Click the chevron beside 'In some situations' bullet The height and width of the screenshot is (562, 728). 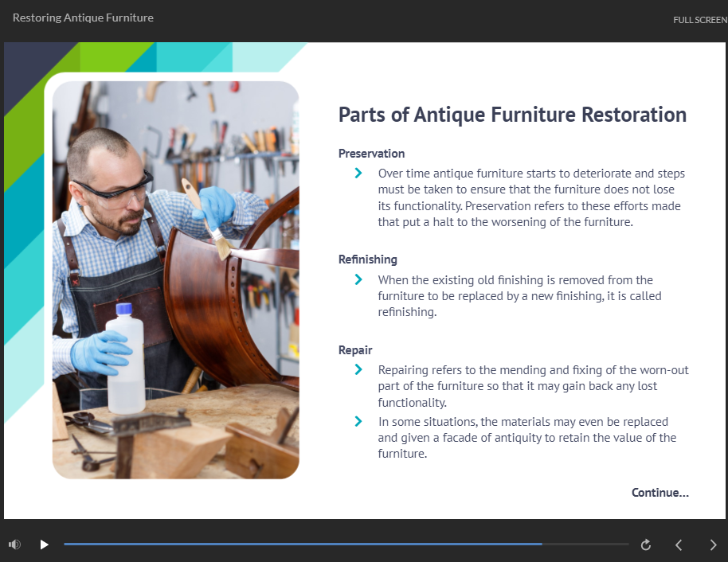click(358, 422)
